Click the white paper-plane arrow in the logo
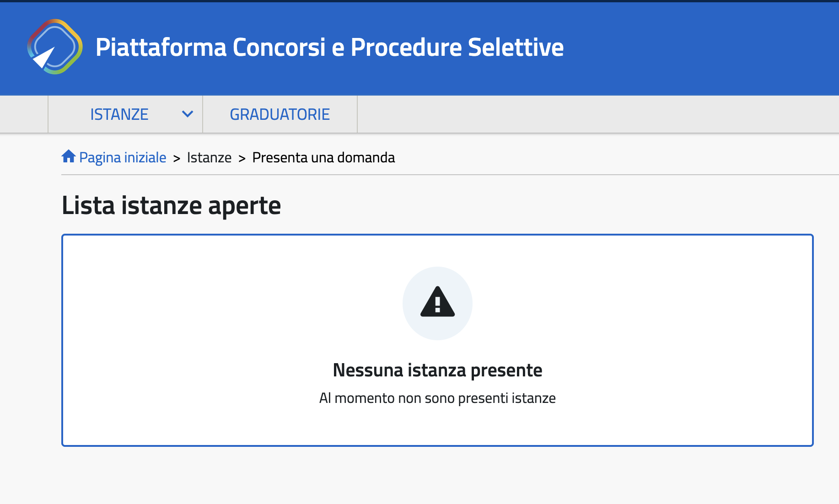Image resolution: width=839 pixels, height=504 pixels. [44, 58]
